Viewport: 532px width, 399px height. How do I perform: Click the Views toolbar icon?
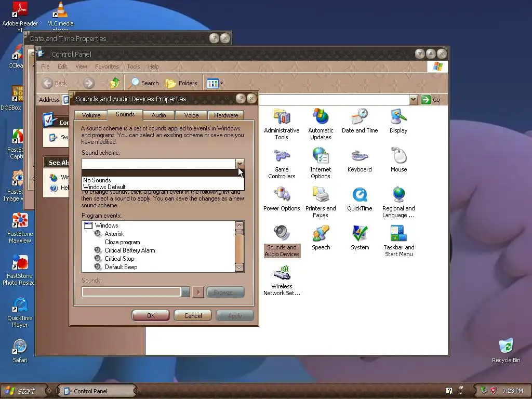[212, 83]
